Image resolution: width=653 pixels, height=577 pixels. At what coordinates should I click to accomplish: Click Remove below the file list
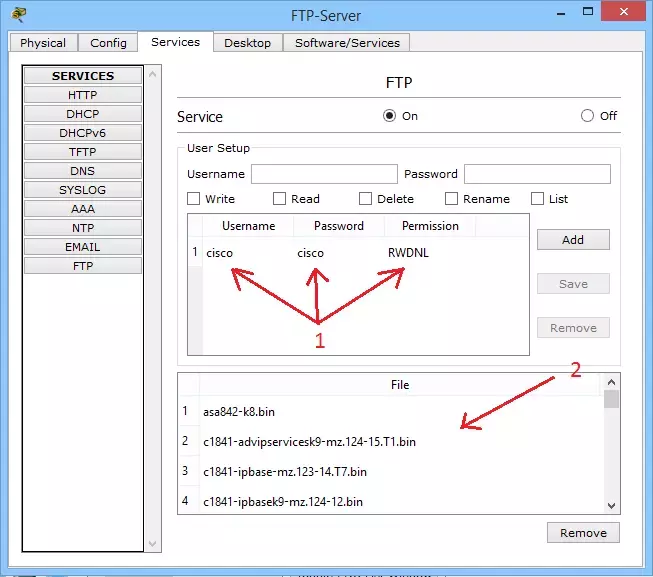pyautogui.click(x=583, y=533)
